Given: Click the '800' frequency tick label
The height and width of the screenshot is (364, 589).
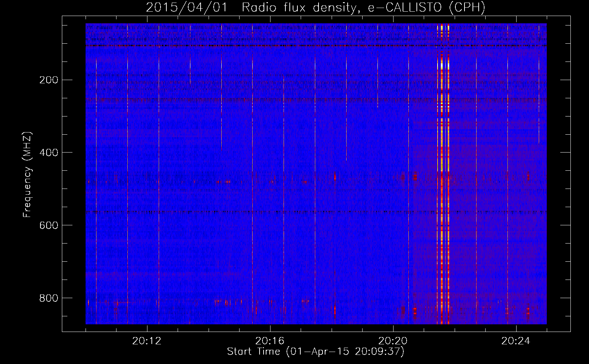Looking at the screenshot, I should click(48, 298).
